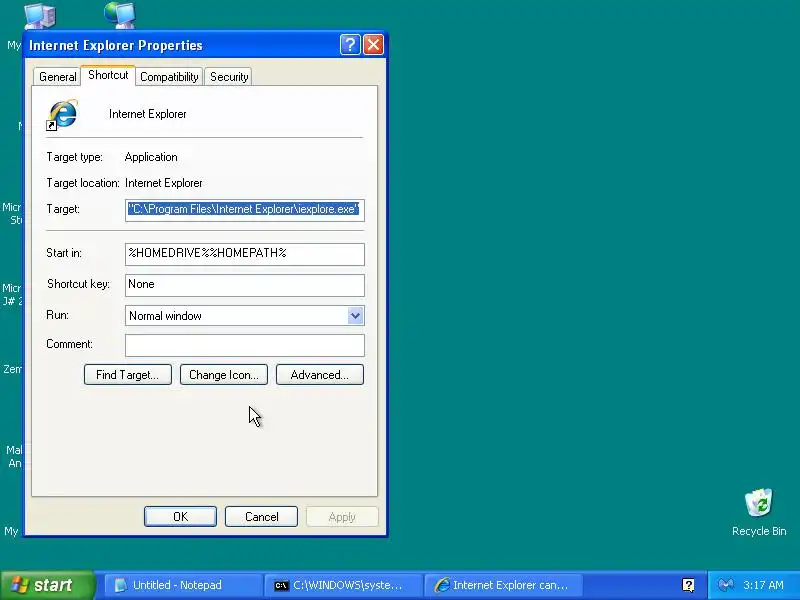Click the help question tray icon
Screen dimensions: 800x600
688,585
